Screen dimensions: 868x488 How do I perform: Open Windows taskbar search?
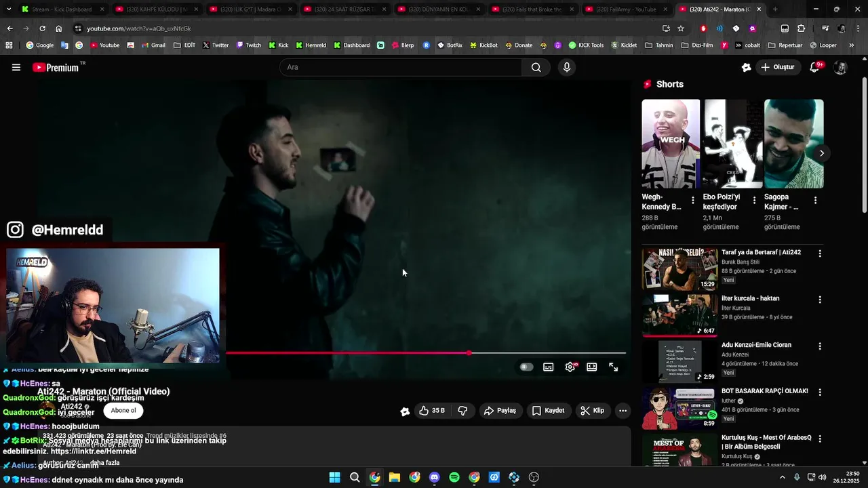click(355, 477)
